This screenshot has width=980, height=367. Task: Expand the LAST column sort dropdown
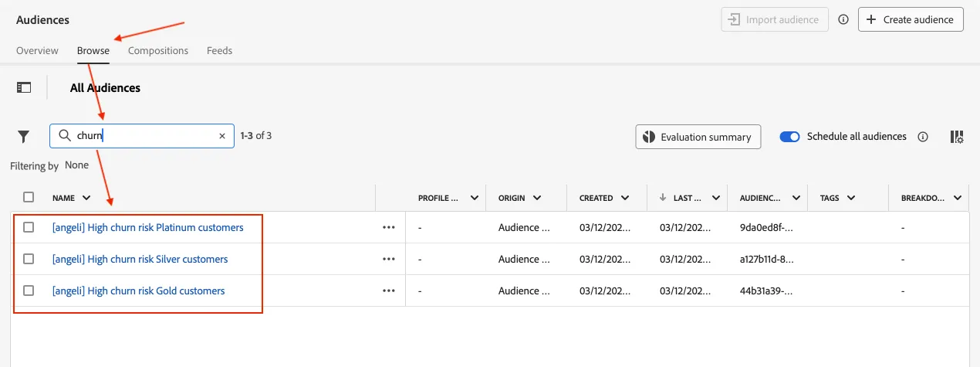(716, 198)
